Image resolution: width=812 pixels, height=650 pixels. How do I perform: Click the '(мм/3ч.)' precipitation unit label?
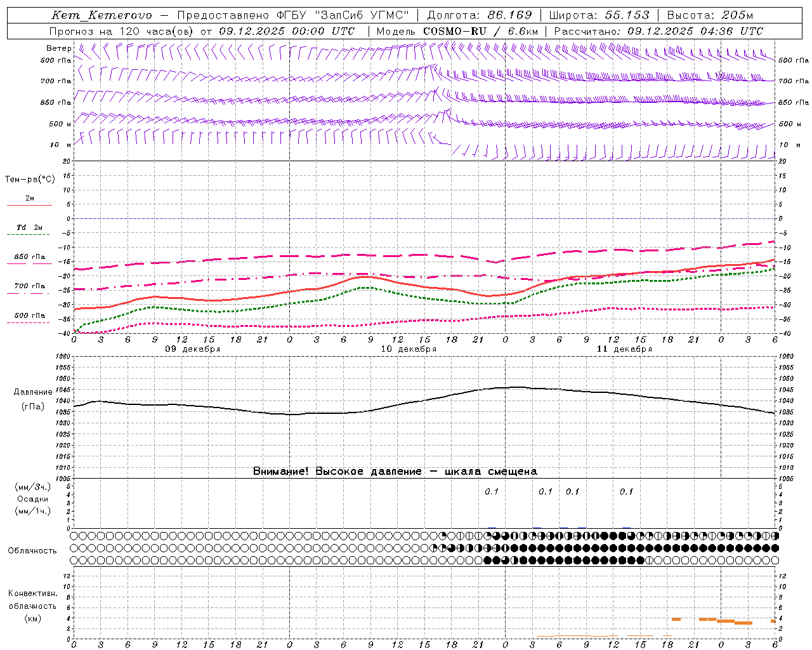pyautogui.click(x=32, y=487)
